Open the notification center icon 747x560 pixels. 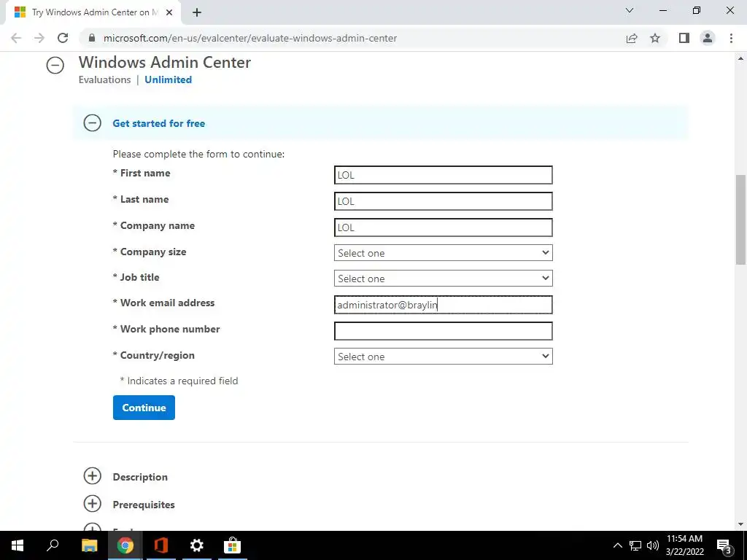(x=724, y=545)
